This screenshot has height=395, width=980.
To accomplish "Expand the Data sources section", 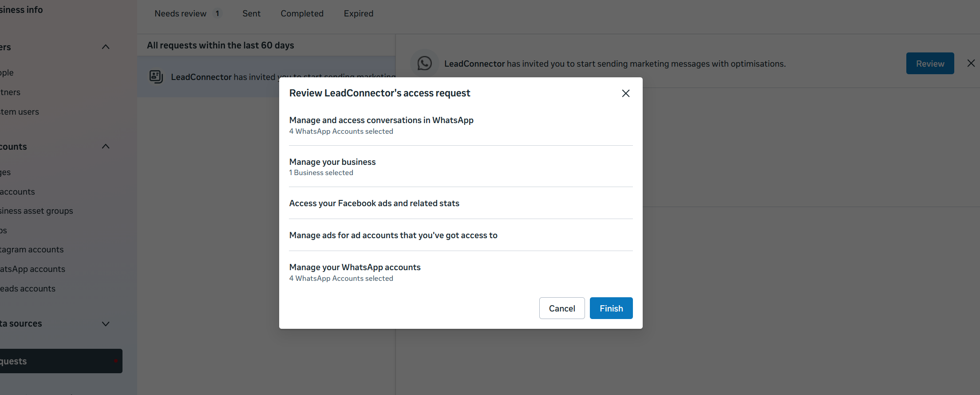I will pyautogui.click(x=106, y=324).
